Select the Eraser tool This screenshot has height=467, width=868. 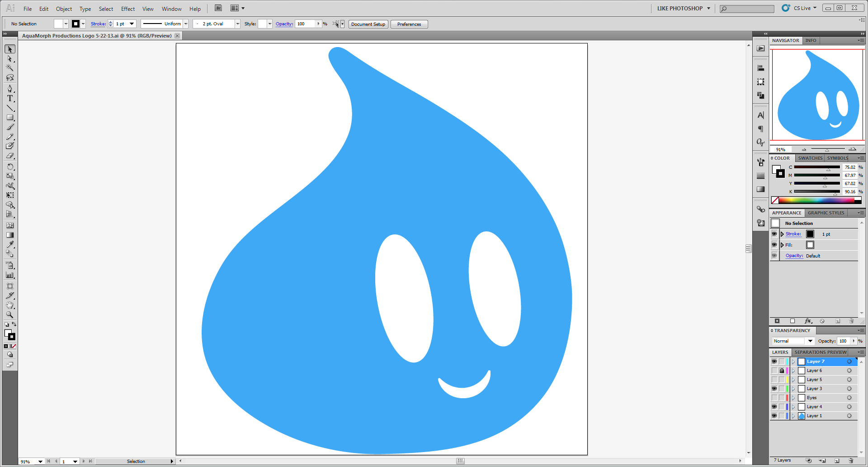(x=9, y=156)
